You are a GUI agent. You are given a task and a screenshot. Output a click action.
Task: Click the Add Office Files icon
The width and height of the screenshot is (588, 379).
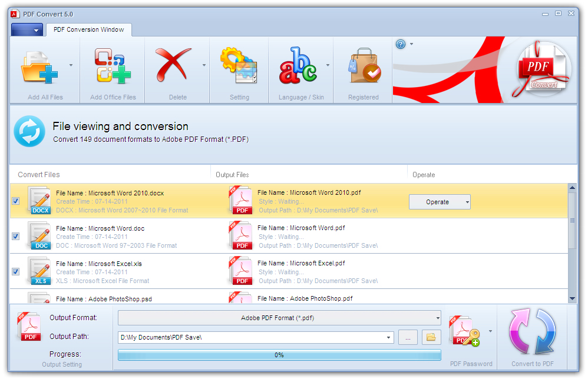(112, 65)
